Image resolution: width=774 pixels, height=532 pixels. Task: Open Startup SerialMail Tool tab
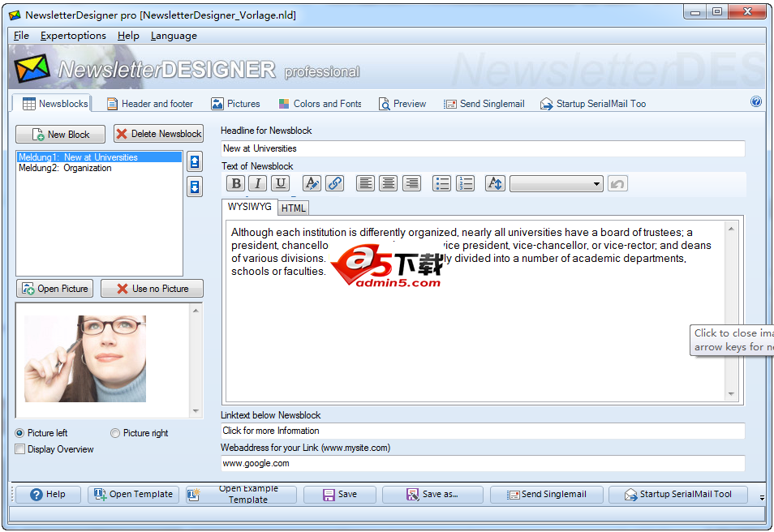(593, 104)
